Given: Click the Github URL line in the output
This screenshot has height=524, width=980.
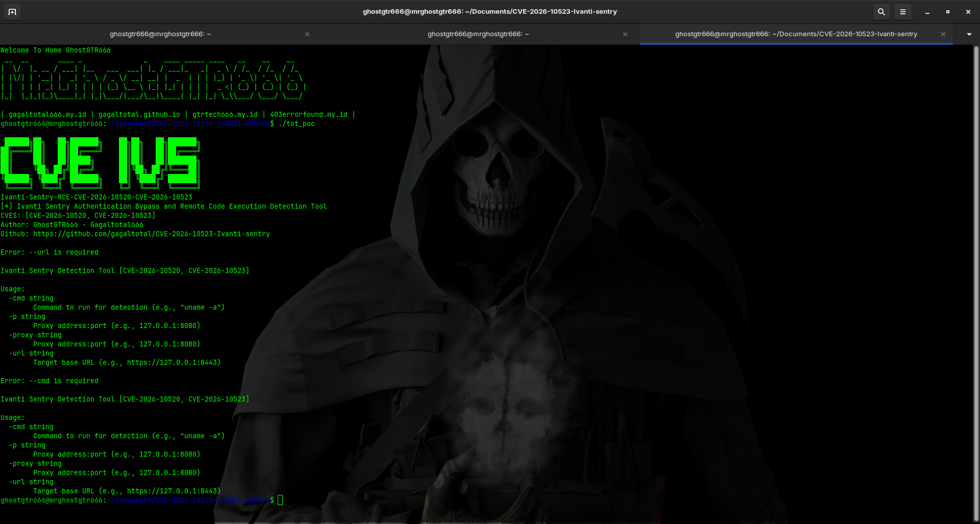Looking at the screenshot, I should click(135, 234).
